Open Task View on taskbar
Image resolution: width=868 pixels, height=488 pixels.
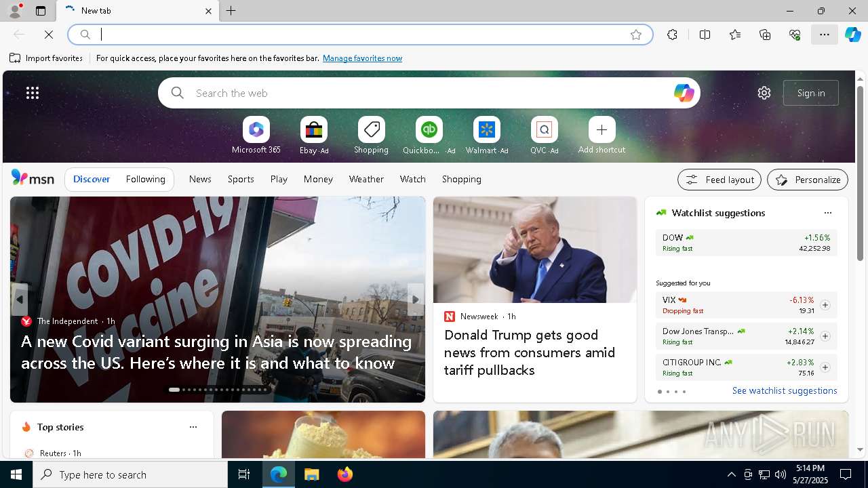point(244,474)
